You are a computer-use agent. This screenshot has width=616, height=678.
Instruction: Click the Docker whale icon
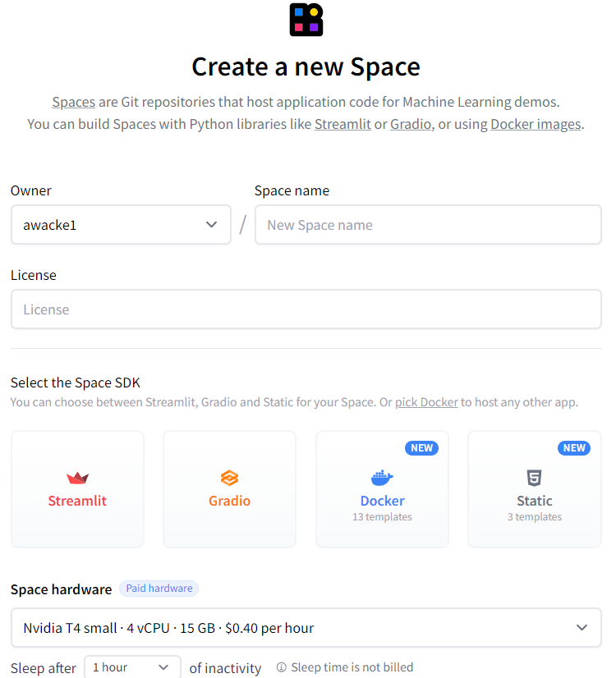(x=382, y=478)
